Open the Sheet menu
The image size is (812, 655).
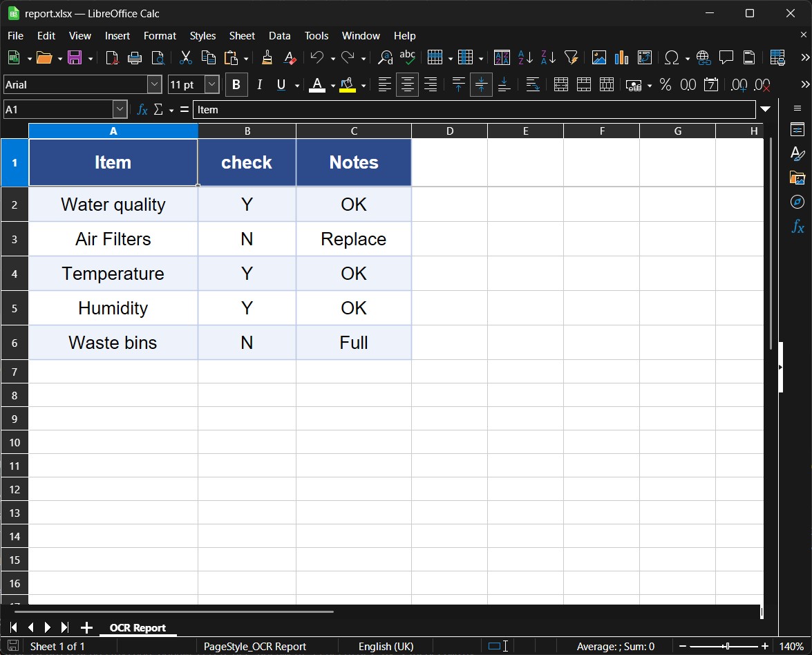click(242, 36)
